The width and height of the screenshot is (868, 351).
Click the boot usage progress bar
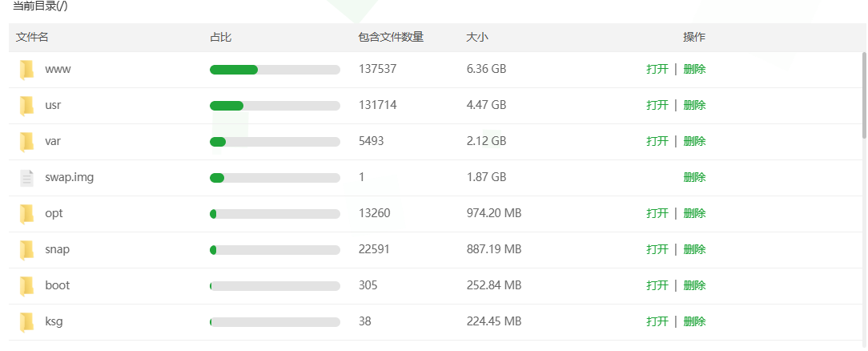point(275,285)
